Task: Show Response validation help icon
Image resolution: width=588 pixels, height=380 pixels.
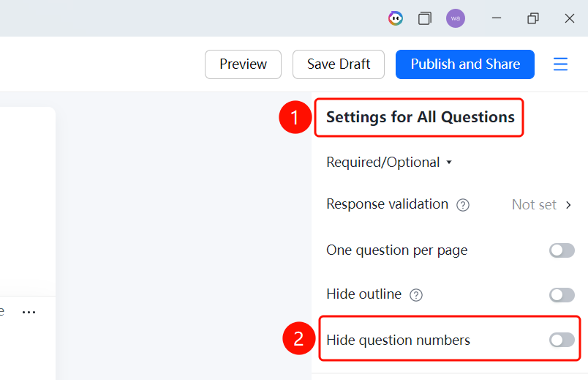Action: 463,205
